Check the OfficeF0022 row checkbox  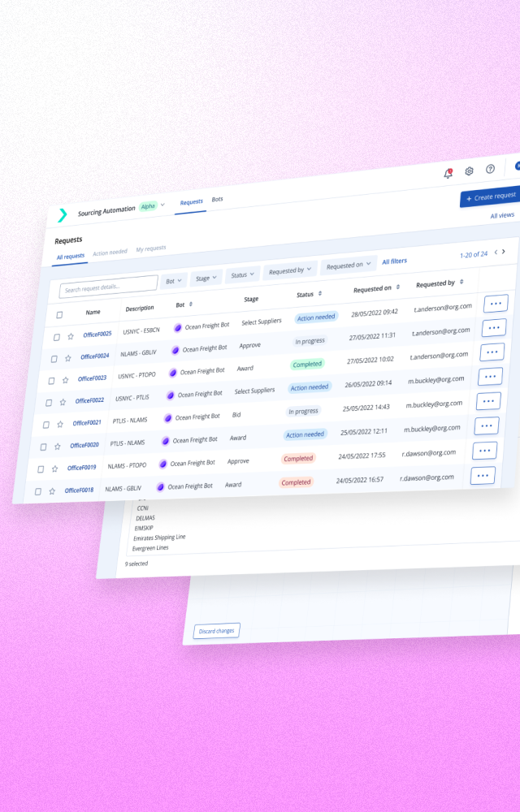pyautogui.click(x=49, y=403)
